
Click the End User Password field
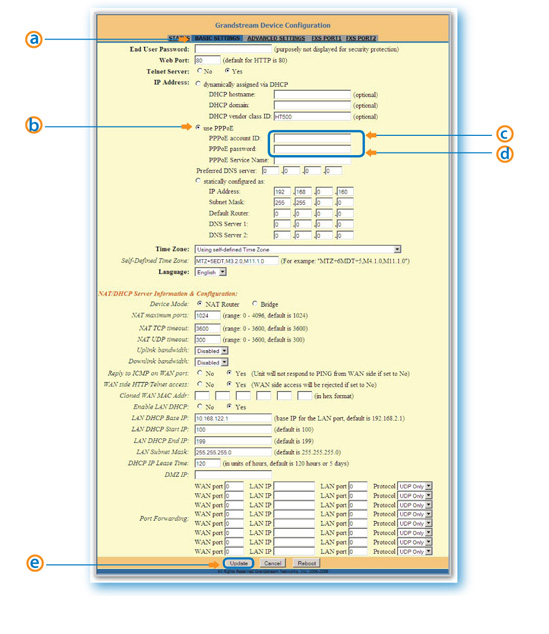click(233, 49)
